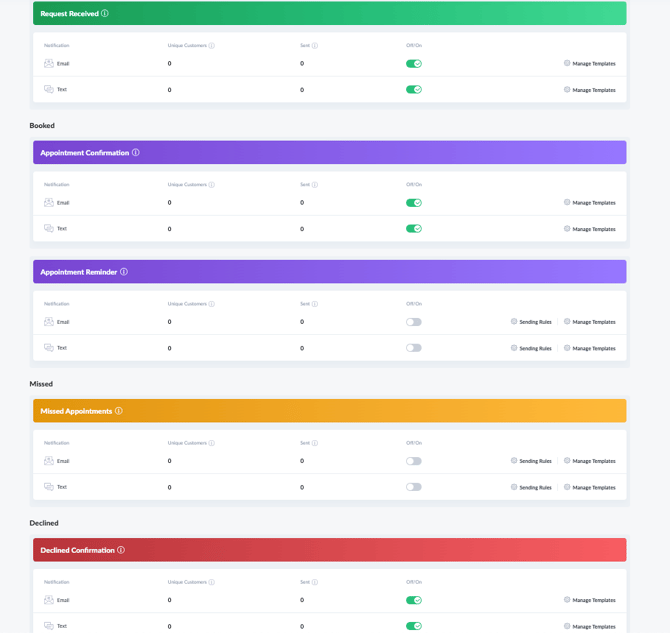
Task: Click info icon beside Missed Appointments title
Action: [119, 411]
